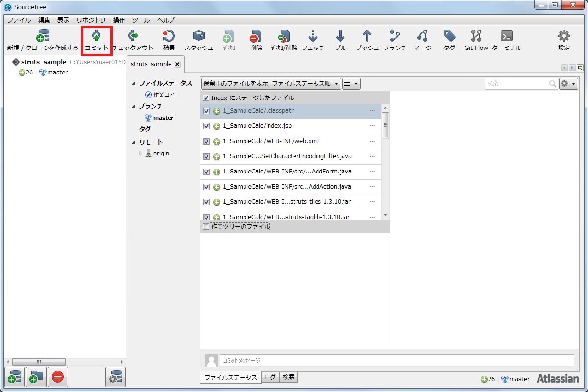Check the 作業ツリーのファイル checkbox
The image size is (588, 392).
[206, 227]
